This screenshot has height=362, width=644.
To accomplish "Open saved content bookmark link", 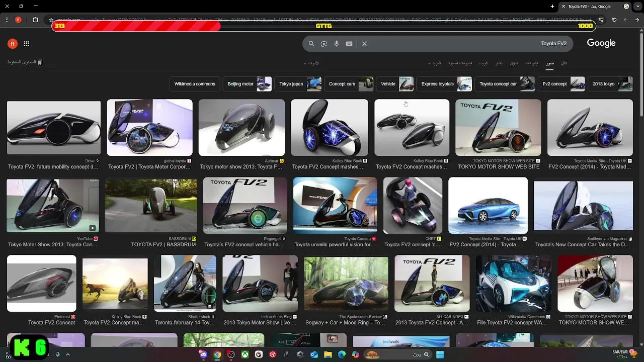I will 25,62.
